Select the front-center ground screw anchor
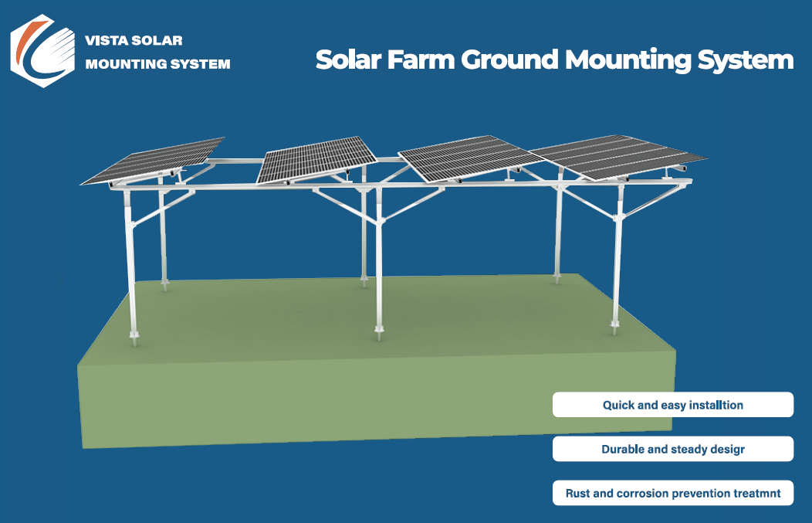 (x=378, y=331)
